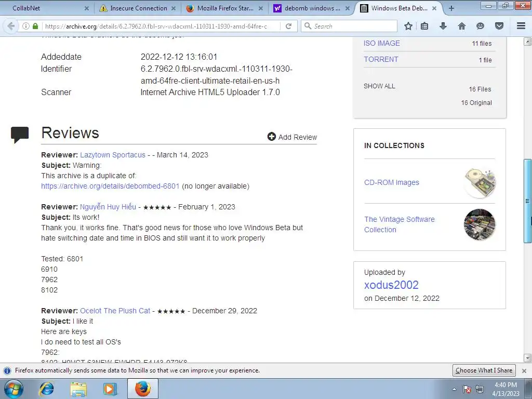The width and height of the screenshot is (532, 399).
Task: Click the Add Review plus icon
Action: 271,137
